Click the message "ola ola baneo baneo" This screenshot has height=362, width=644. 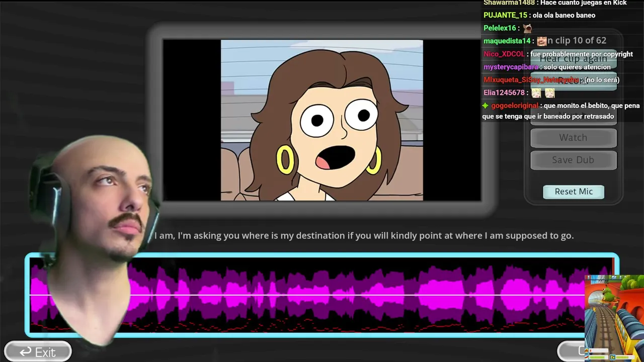pos(564,16)
